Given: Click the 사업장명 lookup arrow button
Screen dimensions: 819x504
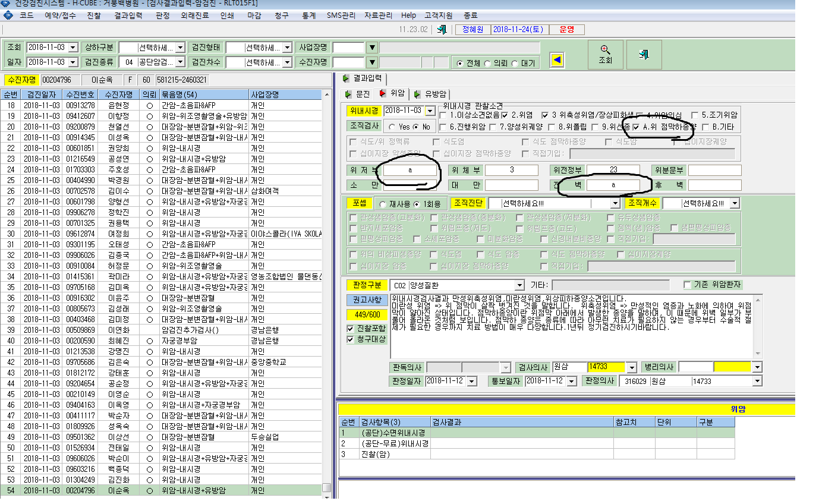Looking at the screenshot, I should click(372, 48).
